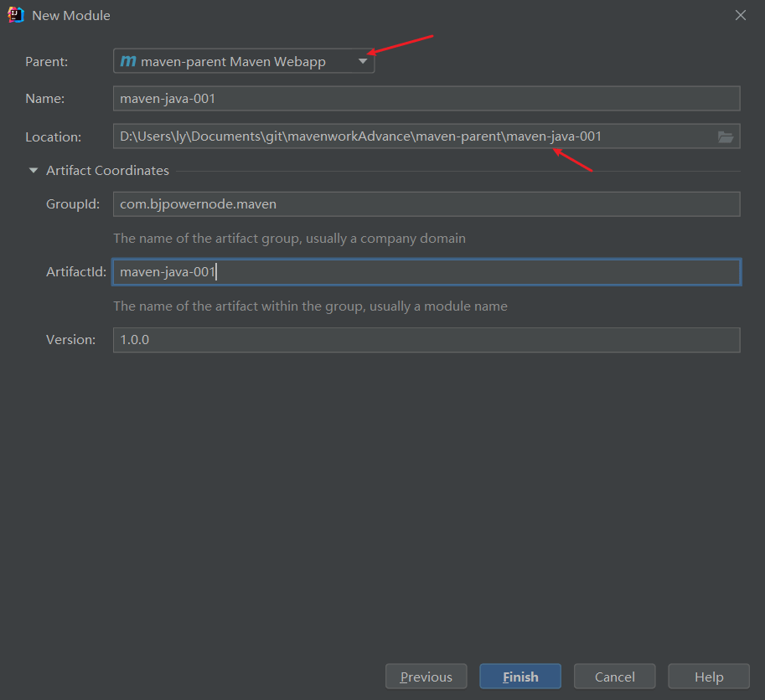Click the Version input field
765x700 pixels.
426,340
